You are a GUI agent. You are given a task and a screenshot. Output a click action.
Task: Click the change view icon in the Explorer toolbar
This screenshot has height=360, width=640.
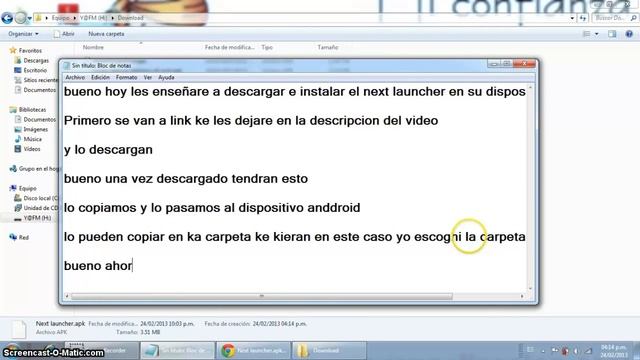pos(587,34)
